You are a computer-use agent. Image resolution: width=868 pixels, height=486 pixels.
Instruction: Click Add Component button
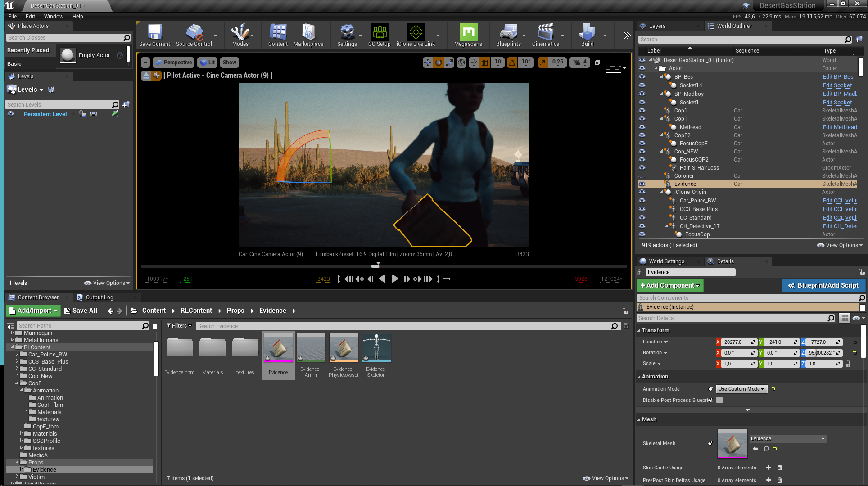[670, 285]
